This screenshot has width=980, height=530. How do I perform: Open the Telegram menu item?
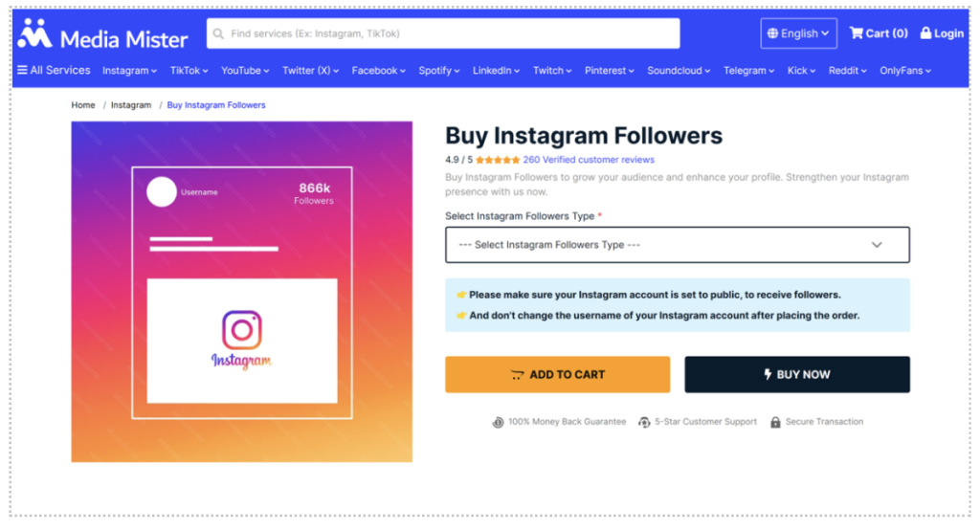coord(748,71)
